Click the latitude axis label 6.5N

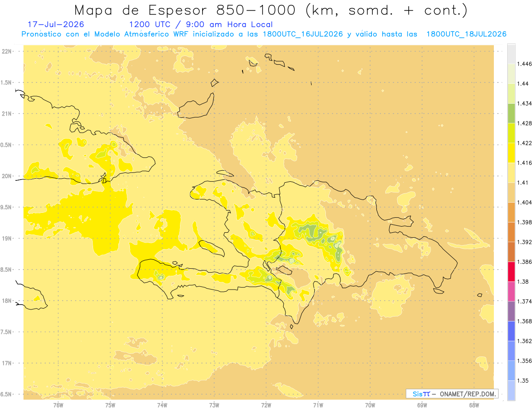[6, 394]
